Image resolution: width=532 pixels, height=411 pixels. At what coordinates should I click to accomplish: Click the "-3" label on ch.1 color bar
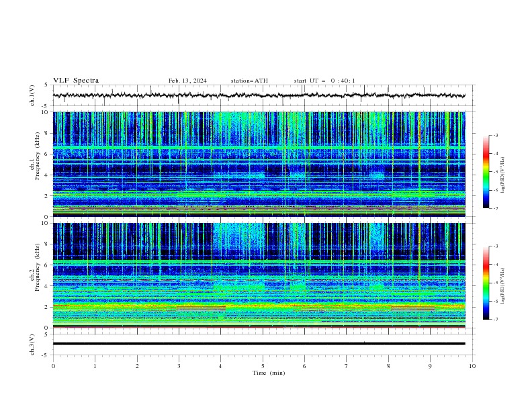click(x=495, y=135)
